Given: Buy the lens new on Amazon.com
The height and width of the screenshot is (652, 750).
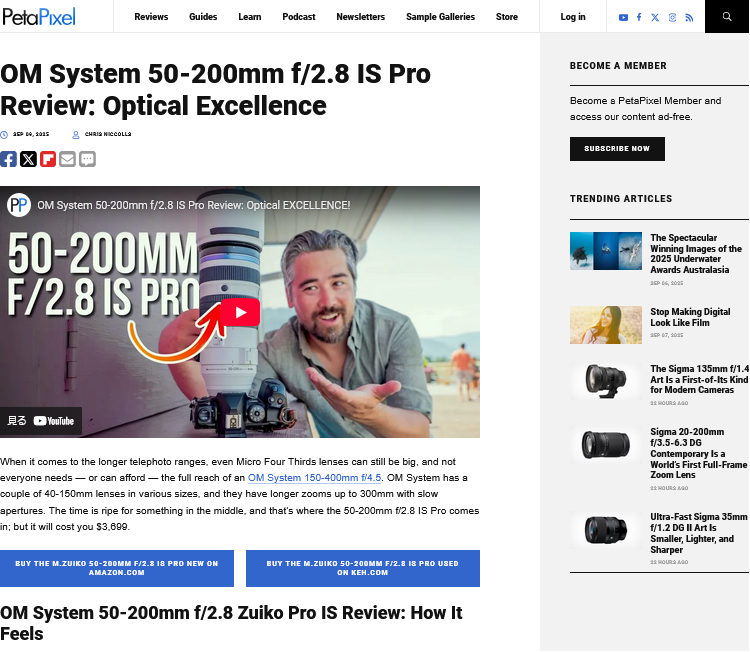Looking at the screenshot, I should (x=117, y=568).
